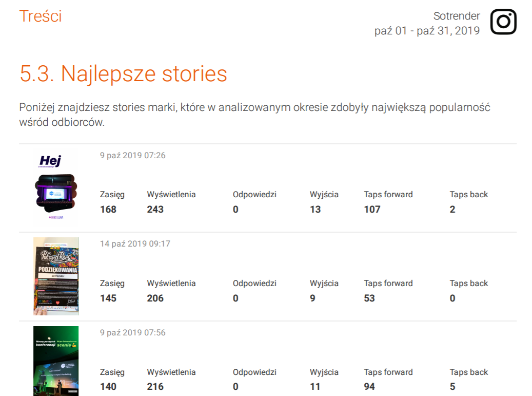The width and height of the screenshot is (532, 396).
Task: Click the Instagram logo icon
Action: [x=503, y=22]
